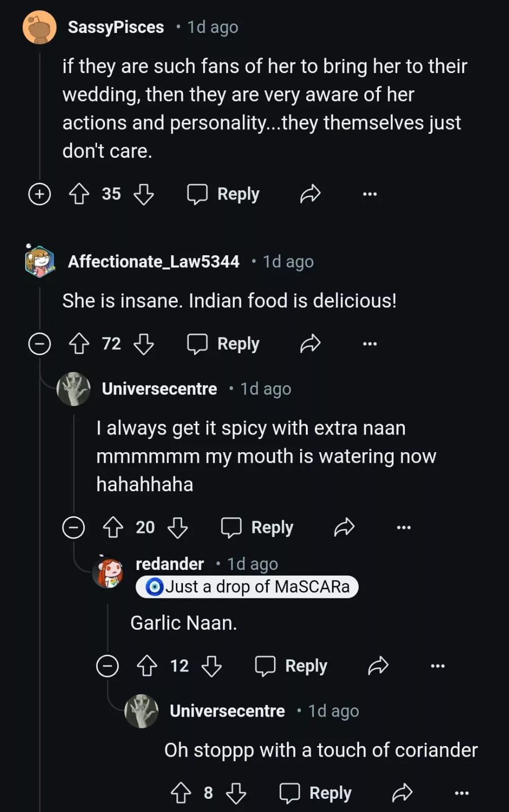Expand the SassyPisces comment thread

pos(40,194)
